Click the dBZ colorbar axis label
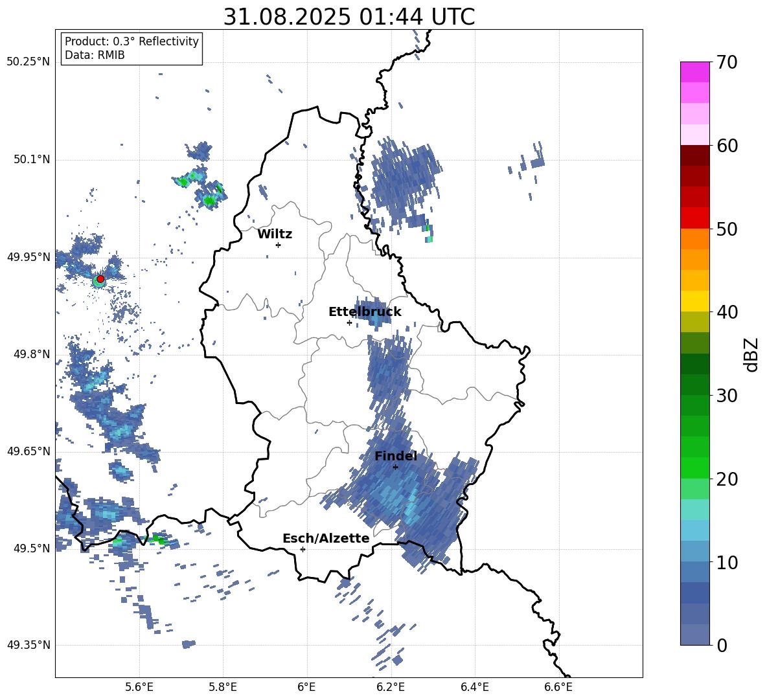The height and width of the screenshot is (700, 767). 751,354
